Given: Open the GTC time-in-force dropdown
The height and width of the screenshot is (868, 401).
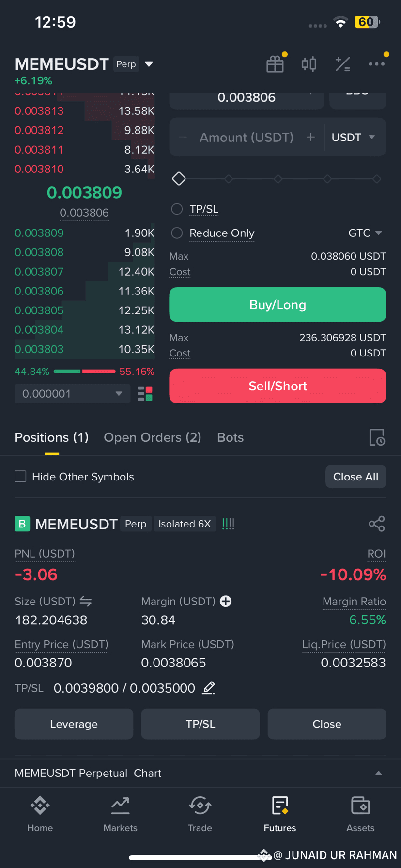Looking at the screenshot, I should click(x=365, y=233).
